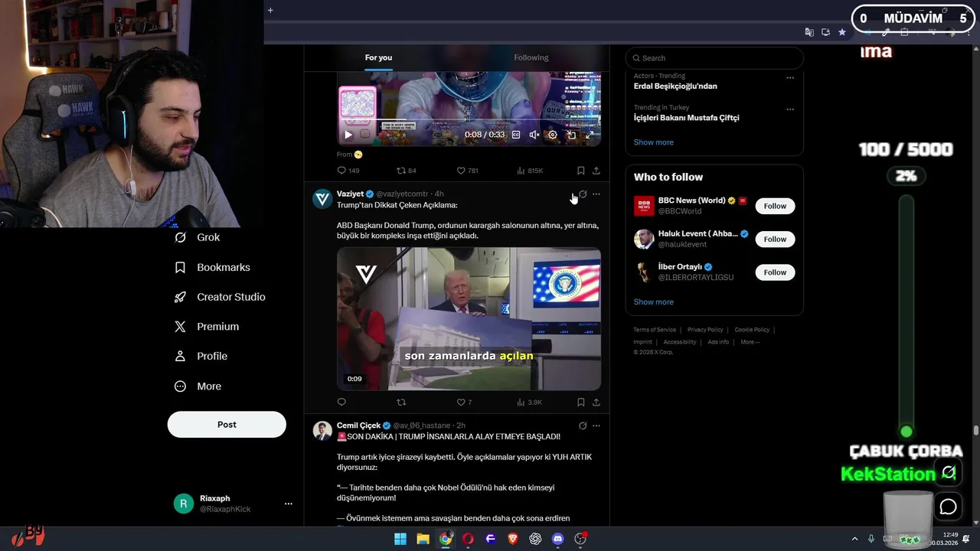Toggle the microphone tray icon

872,539
